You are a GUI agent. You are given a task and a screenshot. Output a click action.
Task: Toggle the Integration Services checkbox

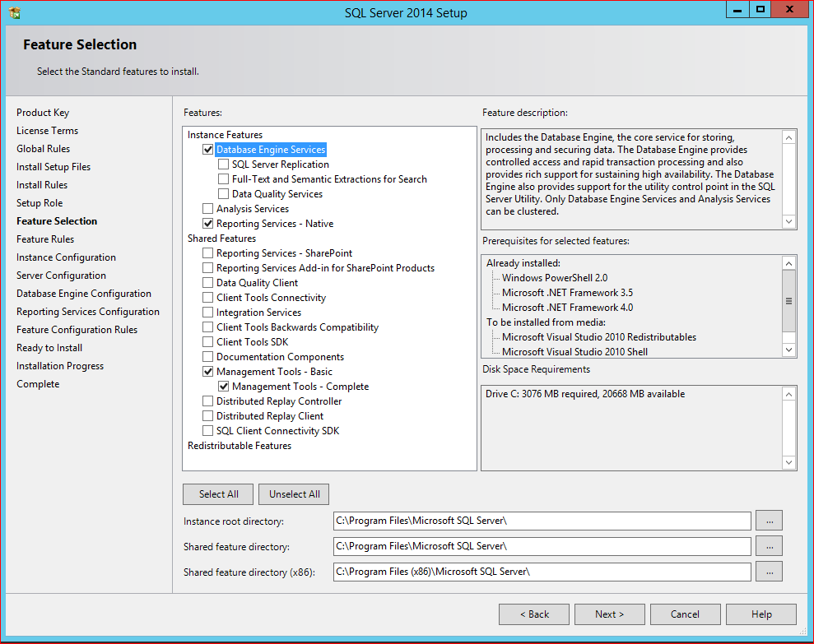(208, 313)
